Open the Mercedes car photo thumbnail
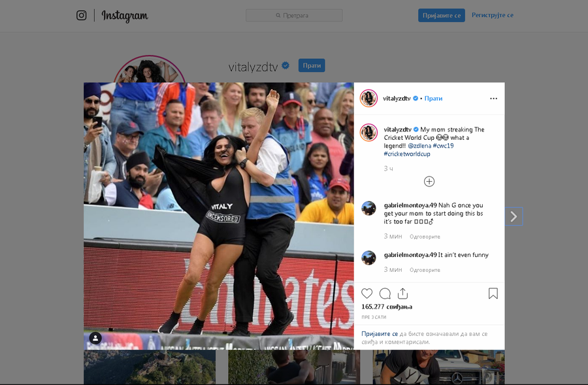 tap(438, 367)
